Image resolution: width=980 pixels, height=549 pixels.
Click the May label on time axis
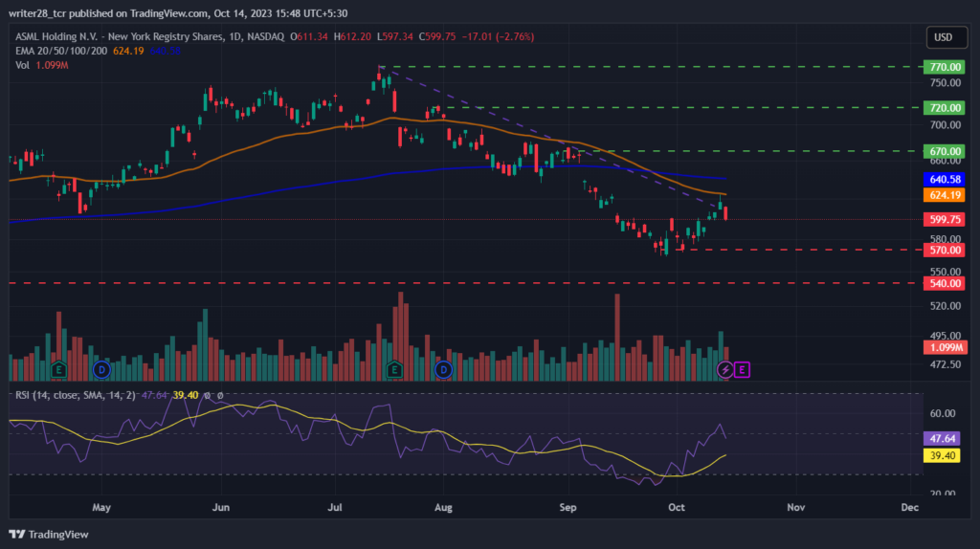(101, 507)
